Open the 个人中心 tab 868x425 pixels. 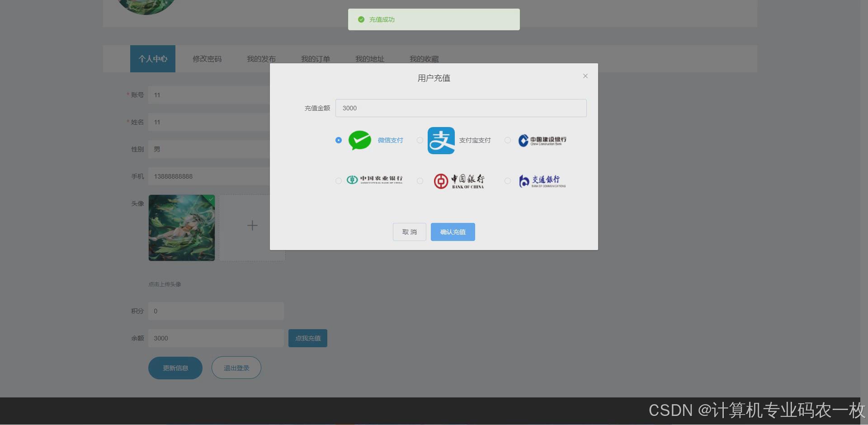coord(153,59)
